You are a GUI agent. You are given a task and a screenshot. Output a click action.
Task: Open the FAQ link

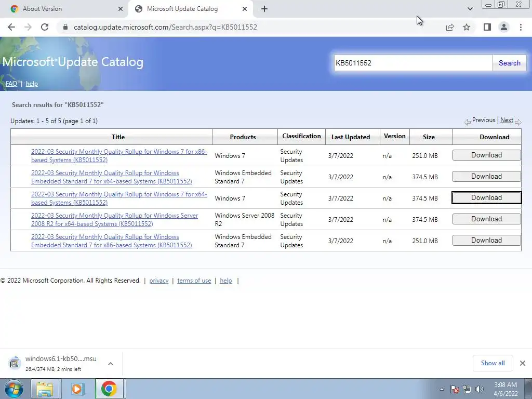(11, 84)
